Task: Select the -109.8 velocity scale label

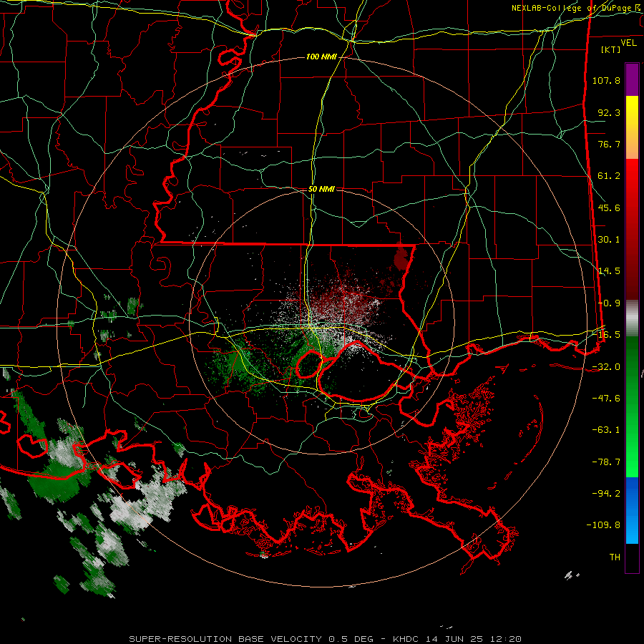Action: click(603, 525)
